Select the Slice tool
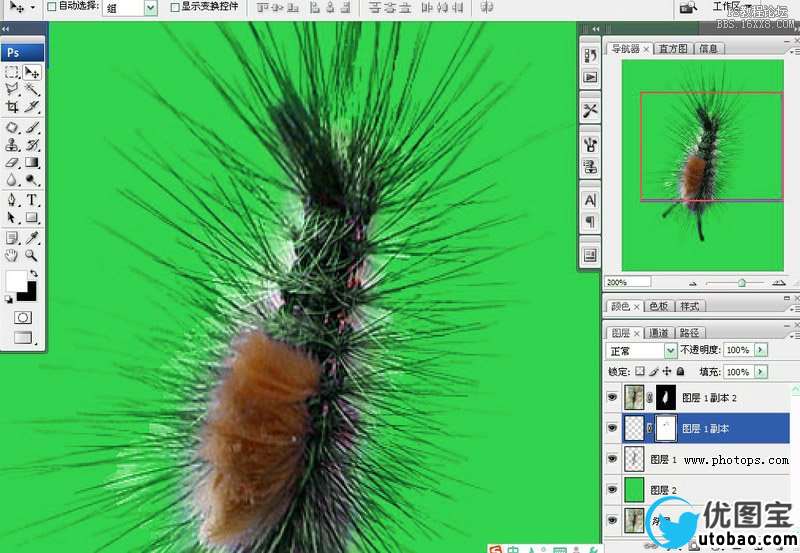Screen dimensions: 800x553 32,106
